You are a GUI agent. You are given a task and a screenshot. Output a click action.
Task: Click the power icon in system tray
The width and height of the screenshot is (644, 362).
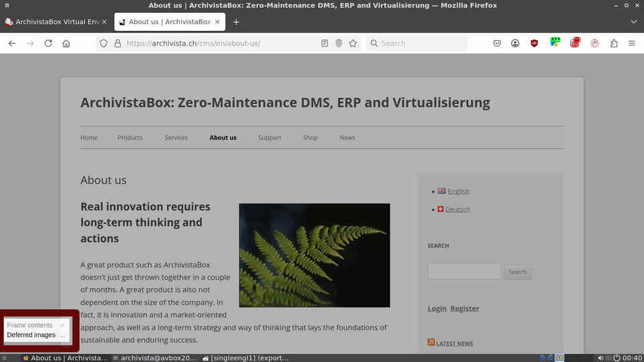tap(616, 358)
